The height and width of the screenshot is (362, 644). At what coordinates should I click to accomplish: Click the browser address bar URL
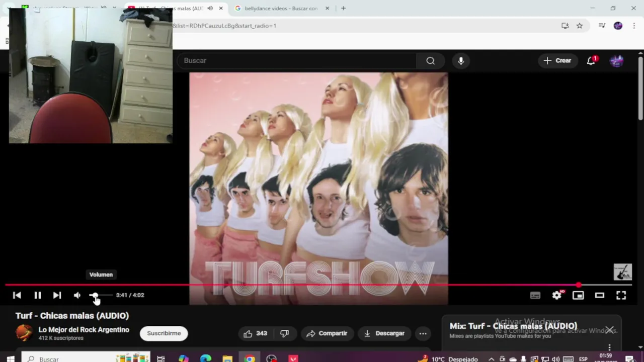tap(224, 26)
